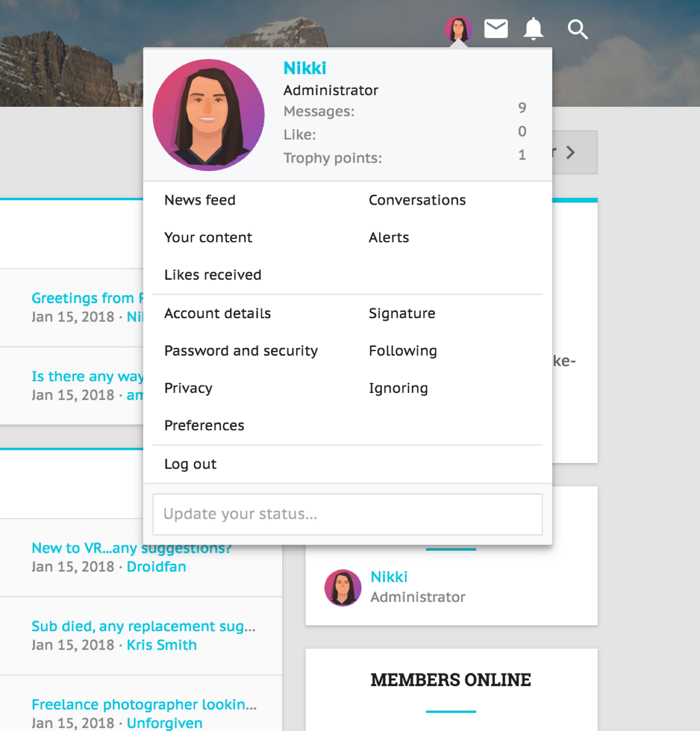Click the small avatar in top navigation
Image resolution: width=700 pixels, height=731 pixels.
coord(458,29)
